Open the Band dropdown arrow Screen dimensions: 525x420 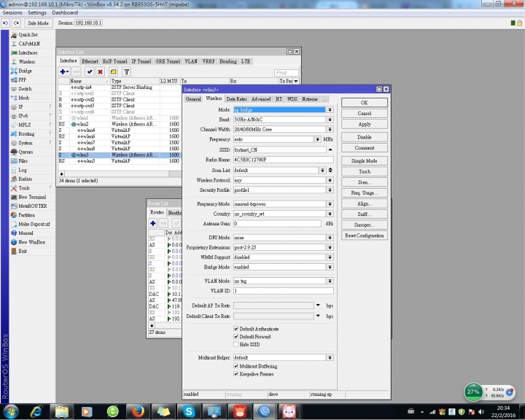pos(330,120)
